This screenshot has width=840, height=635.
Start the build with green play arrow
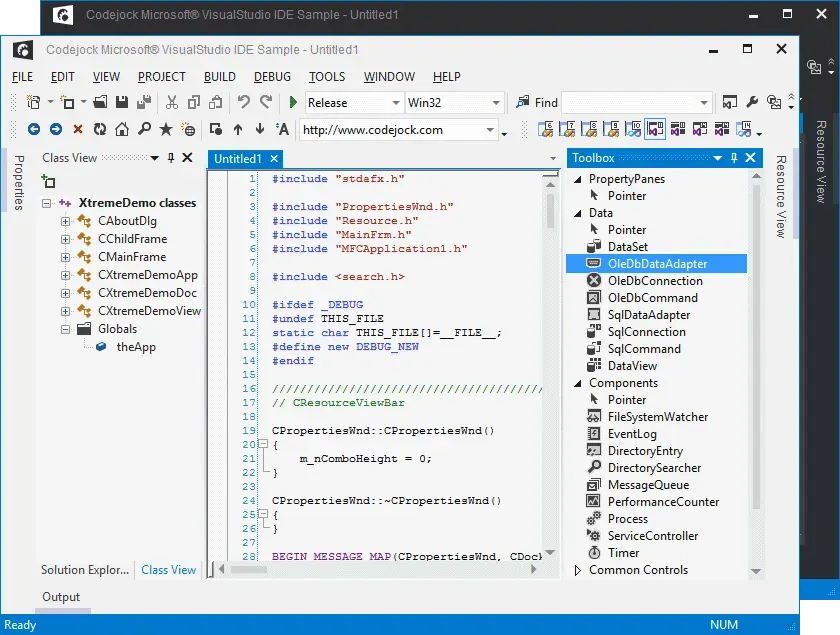(x=292, y=102)
